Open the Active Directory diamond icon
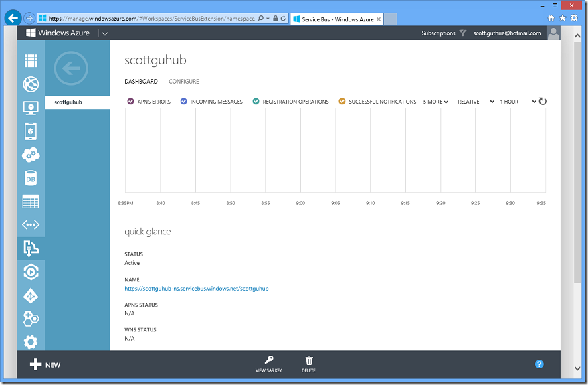 (x=31, y=296)
